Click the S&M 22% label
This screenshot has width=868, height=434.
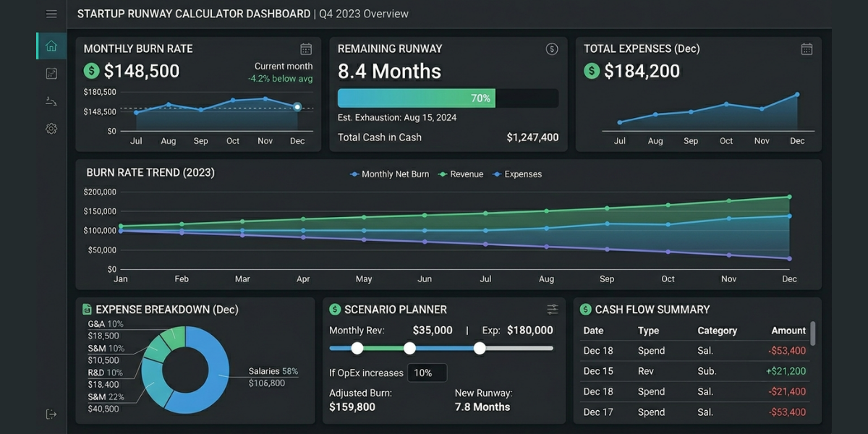point(106,397)
